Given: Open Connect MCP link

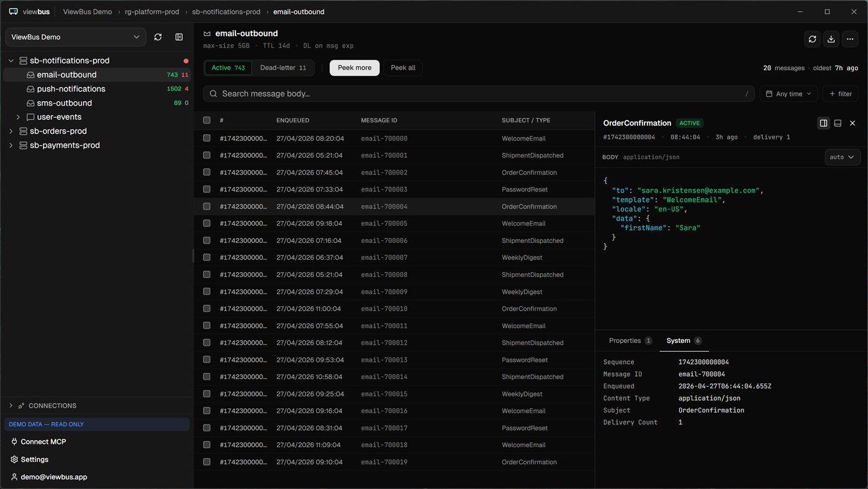Looking at the screenshot, I should coord(43,442).
